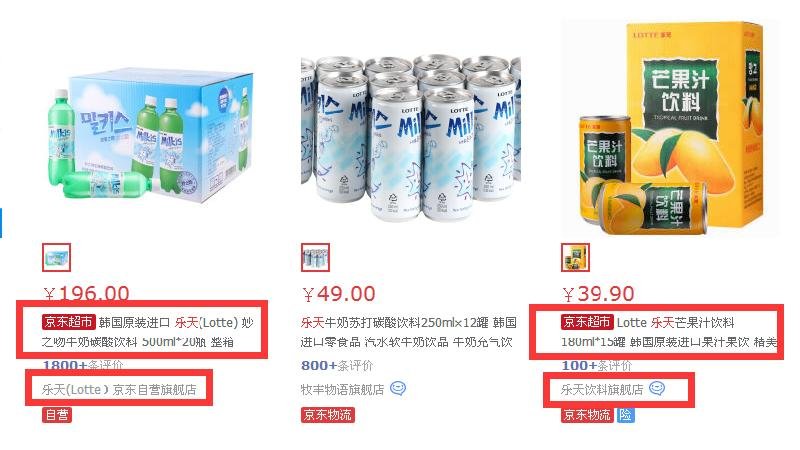Click the chat icon beside 牧丰物语旗舰店
The image size is (800, 450).
tap(397, 389)
